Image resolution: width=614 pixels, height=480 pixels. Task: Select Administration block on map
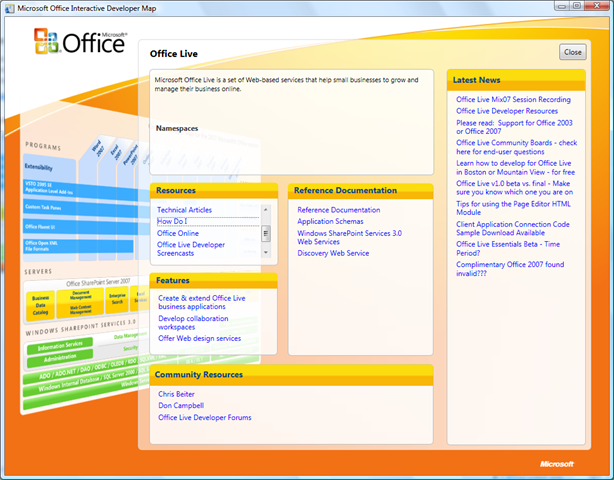pos(60,358)
